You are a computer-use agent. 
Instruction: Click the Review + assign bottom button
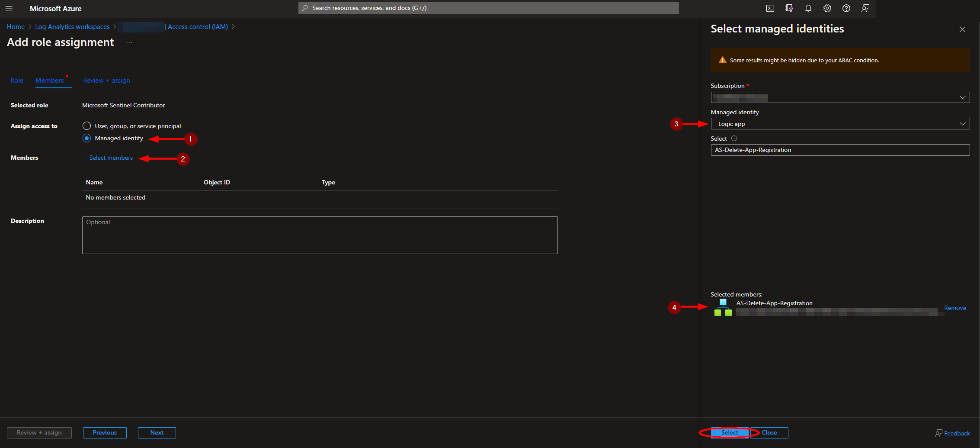39,433
